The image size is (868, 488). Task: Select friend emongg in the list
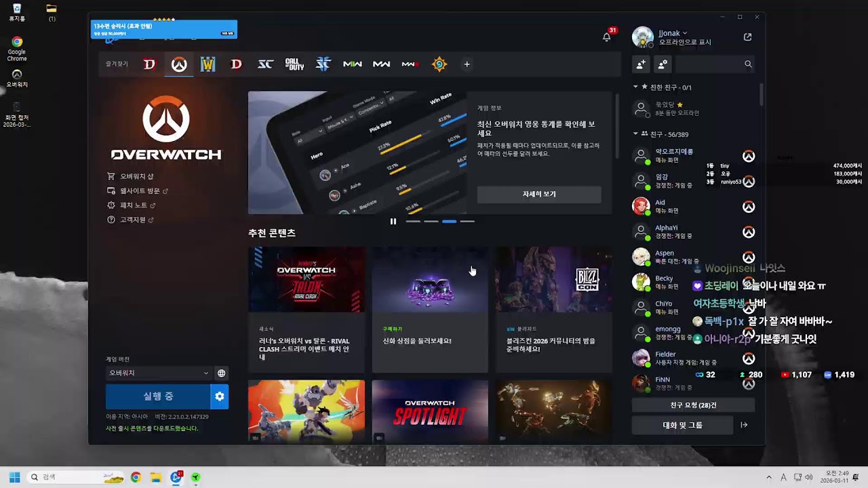tap(694, 333)
